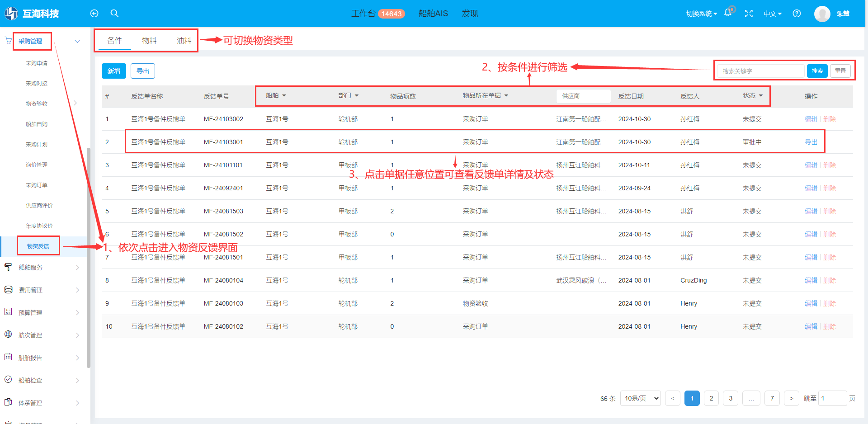Go to page 7
This screenshot has height=424, width=868.
point(772,398)
